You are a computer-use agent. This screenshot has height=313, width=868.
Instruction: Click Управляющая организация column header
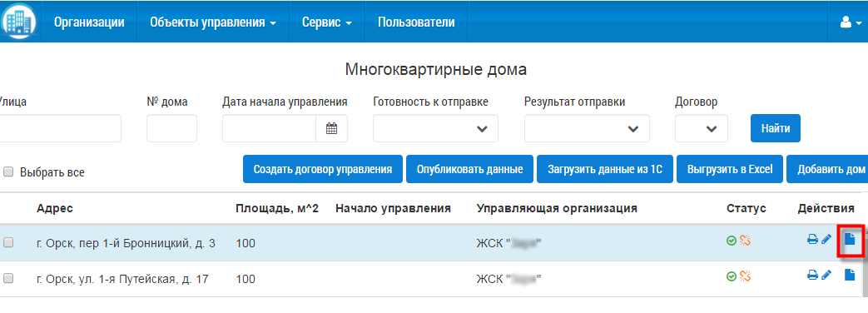pyautogui.click(x=557, y=209)
